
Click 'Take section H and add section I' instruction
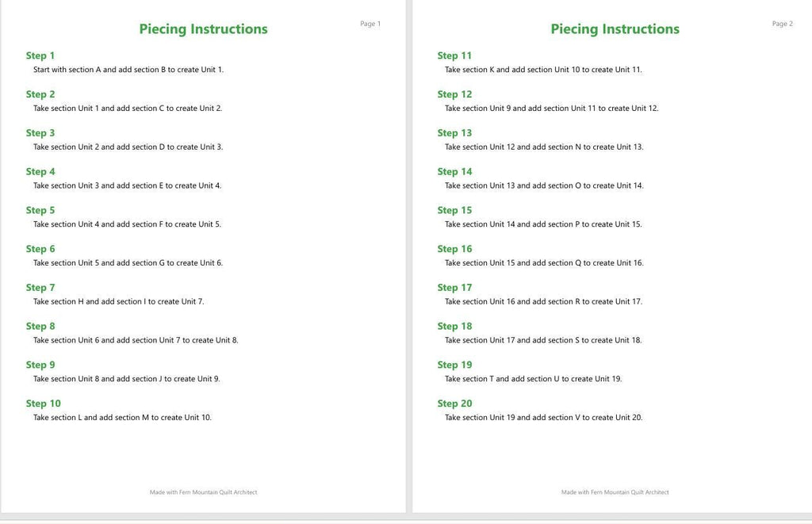[119, 301]
